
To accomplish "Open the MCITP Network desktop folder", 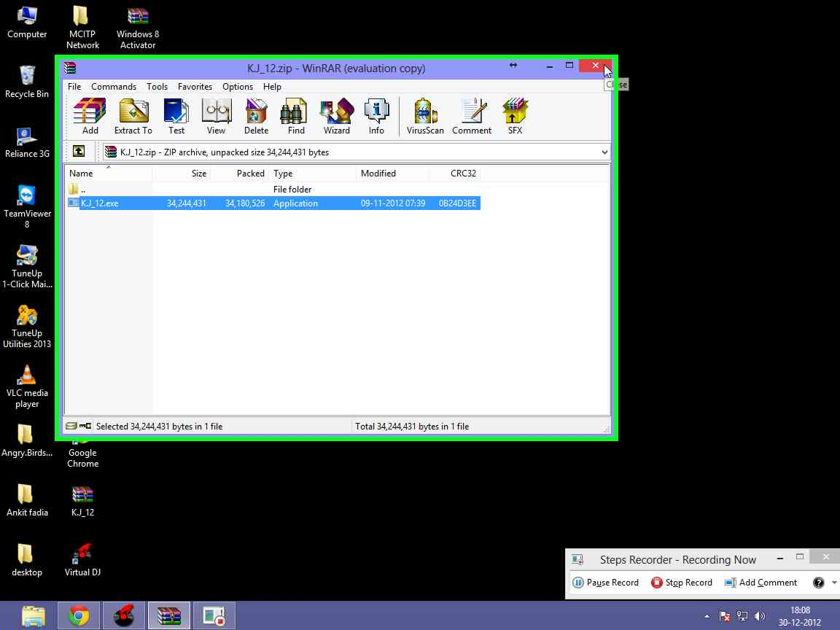I will [x=82, y=28].
